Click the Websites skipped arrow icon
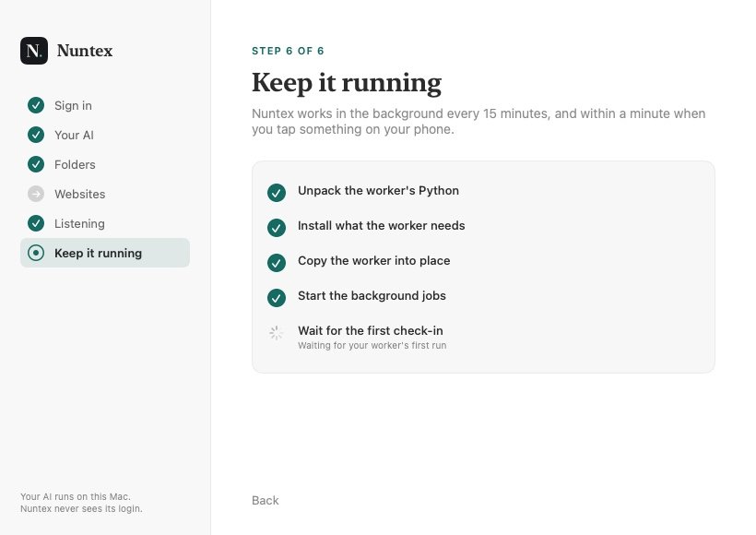 pyautogui.click(x=36, y=194)
